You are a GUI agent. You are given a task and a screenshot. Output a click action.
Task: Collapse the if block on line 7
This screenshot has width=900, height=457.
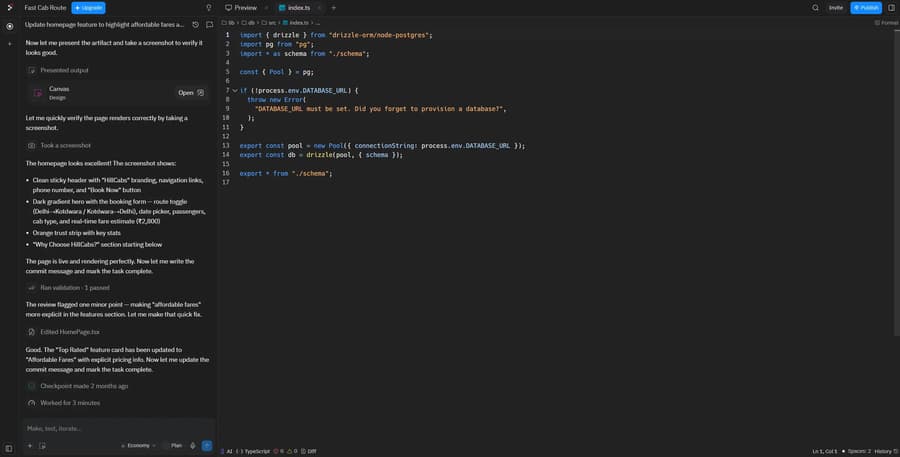[x=235, y=91]
